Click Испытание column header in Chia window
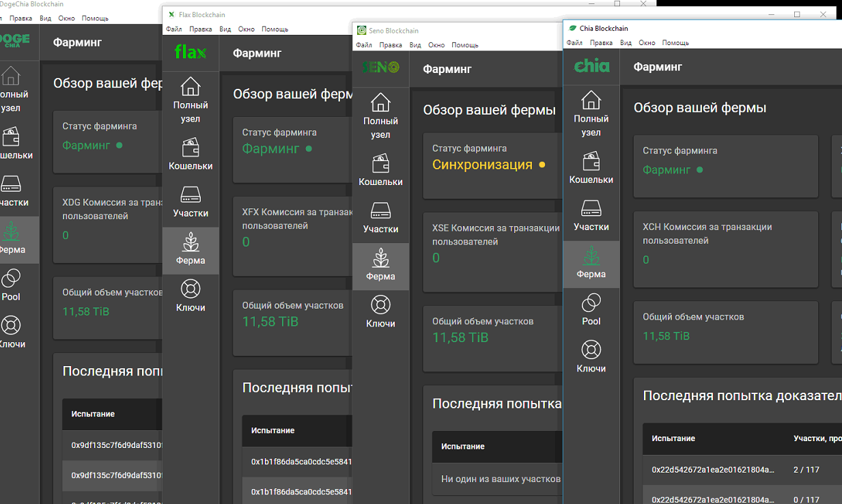 (673, 439)
